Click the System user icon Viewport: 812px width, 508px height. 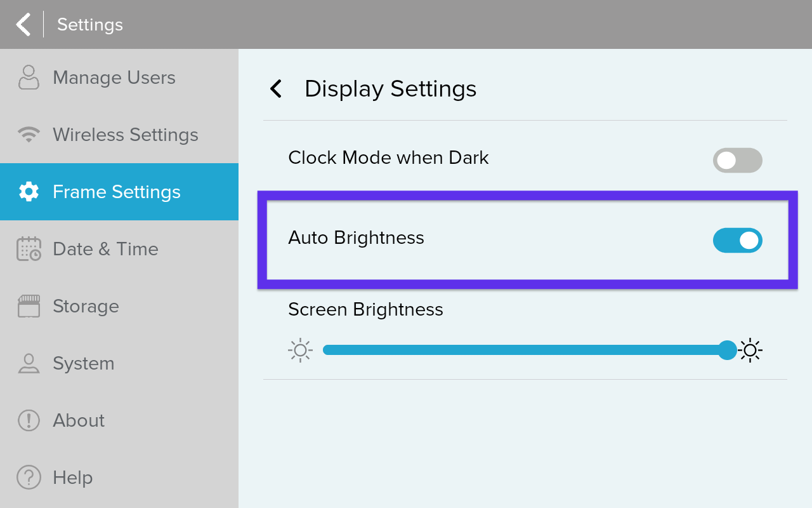tap(29, 363)
